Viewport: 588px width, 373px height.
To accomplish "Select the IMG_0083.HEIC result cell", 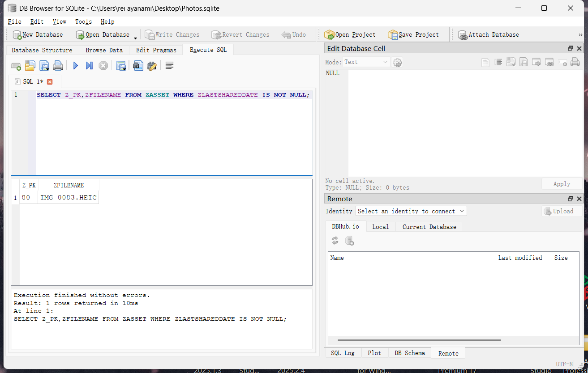I will 69,197.
